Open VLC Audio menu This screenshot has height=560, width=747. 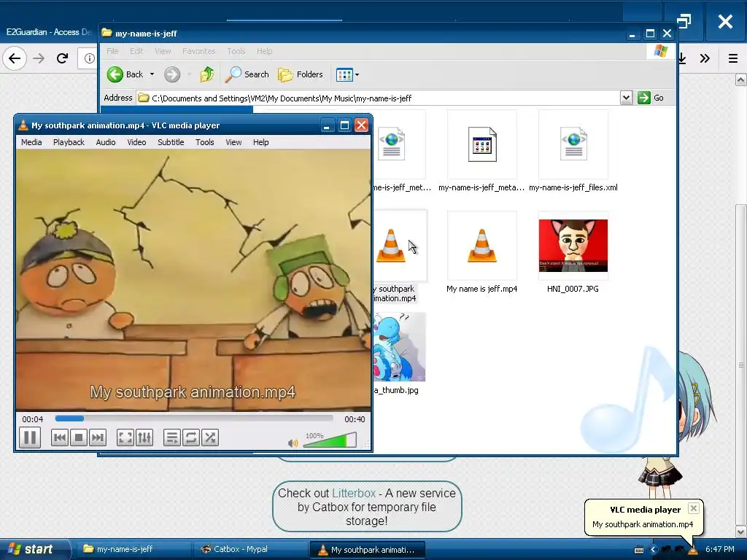[x=106, y=142]
